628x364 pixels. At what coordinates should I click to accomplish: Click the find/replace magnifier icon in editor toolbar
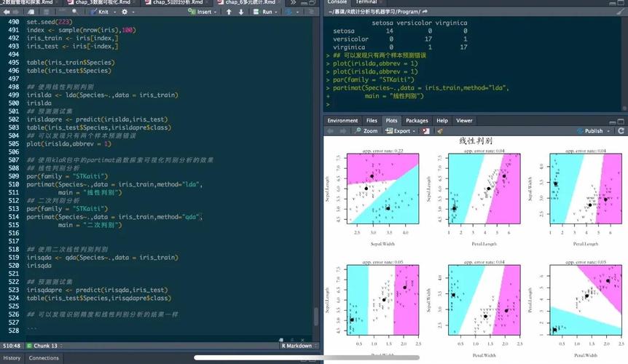tap(75, 12)
